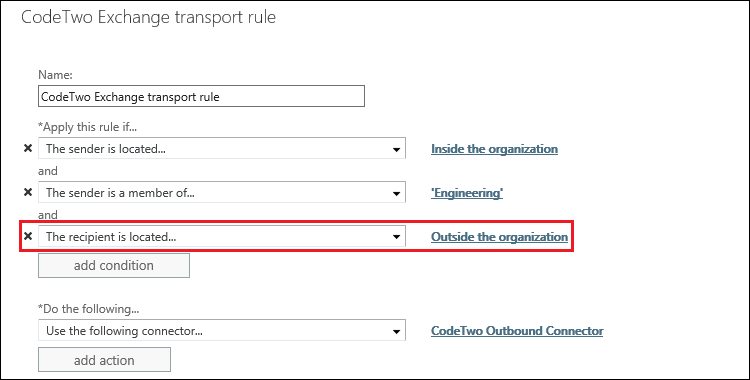
Task: Select 'The sender is located...' combo box text
Action: [106, 148]
